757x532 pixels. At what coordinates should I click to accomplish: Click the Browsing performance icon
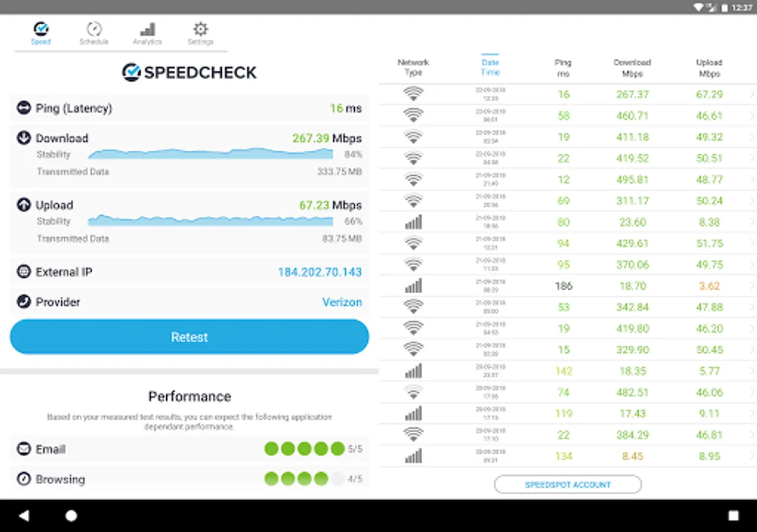pos(24,479)
